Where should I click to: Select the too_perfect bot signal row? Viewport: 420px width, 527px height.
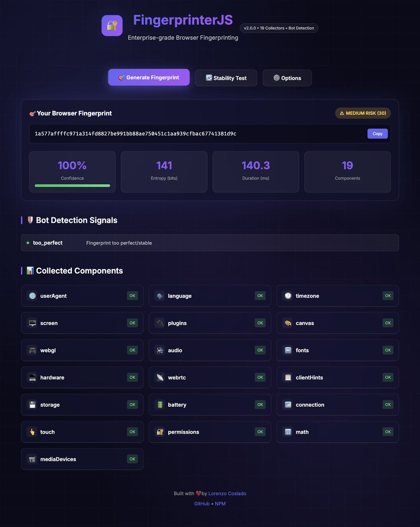click(x=210, y=243)
